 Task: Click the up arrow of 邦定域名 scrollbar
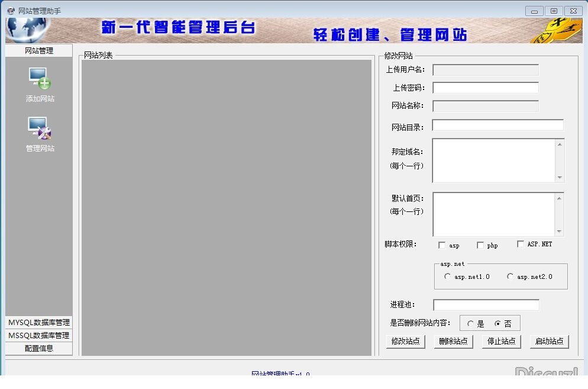tap(560, 144)
